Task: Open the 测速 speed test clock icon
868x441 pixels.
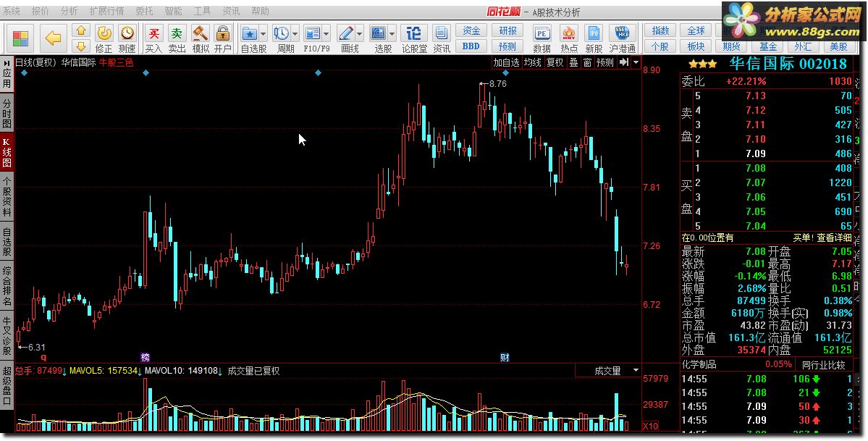Action: (x=127, y=39)
